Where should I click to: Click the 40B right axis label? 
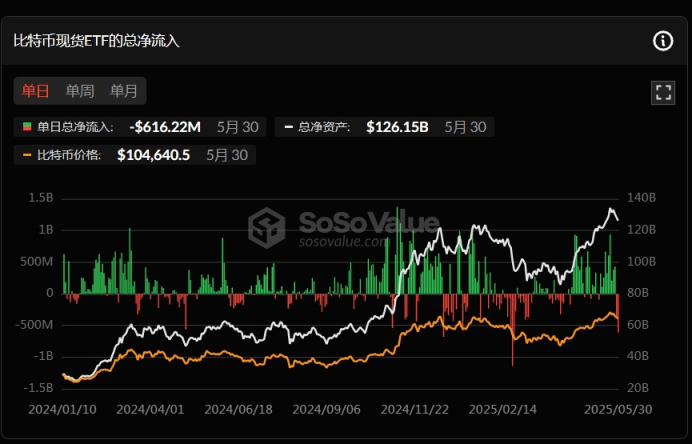coord(638,356)
